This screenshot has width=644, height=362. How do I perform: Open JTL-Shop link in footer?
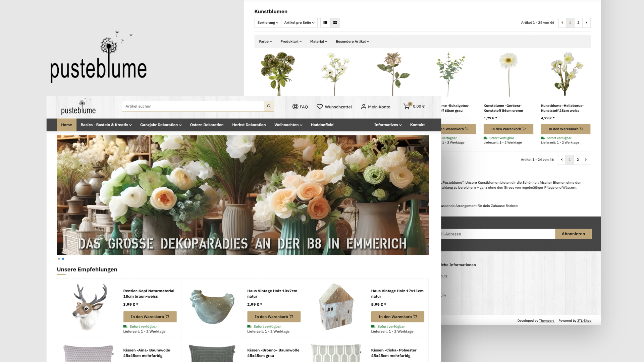coord(584,321)
